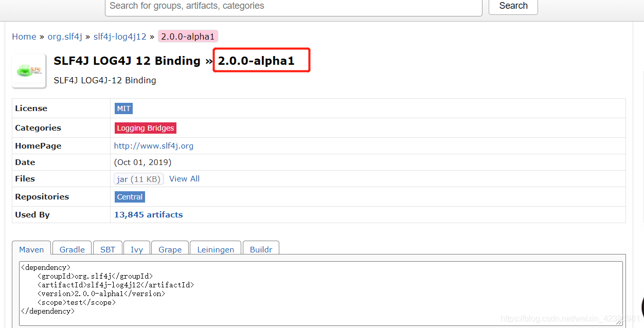Open the 13,845 artifacts usage list
Viewport: 644px width, 328px height.
pyautogui.click(x=148, y=214)
